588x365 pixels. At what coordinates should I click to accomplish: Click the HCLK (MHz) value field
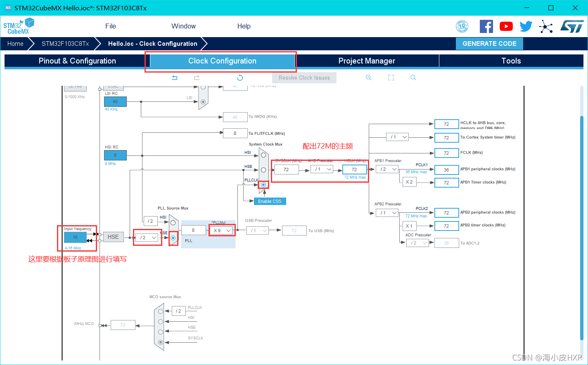tap(354, 169)
